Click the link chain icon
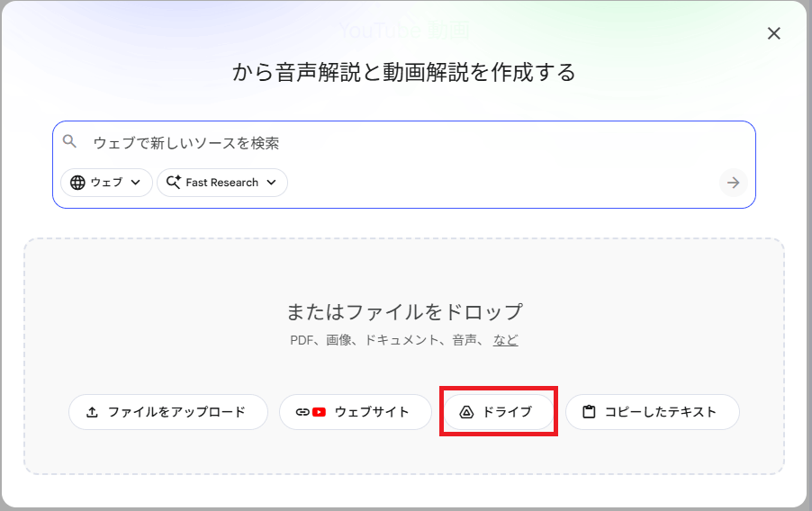The image size is (812, 511). pyautogui.click(x=302, y=412)
